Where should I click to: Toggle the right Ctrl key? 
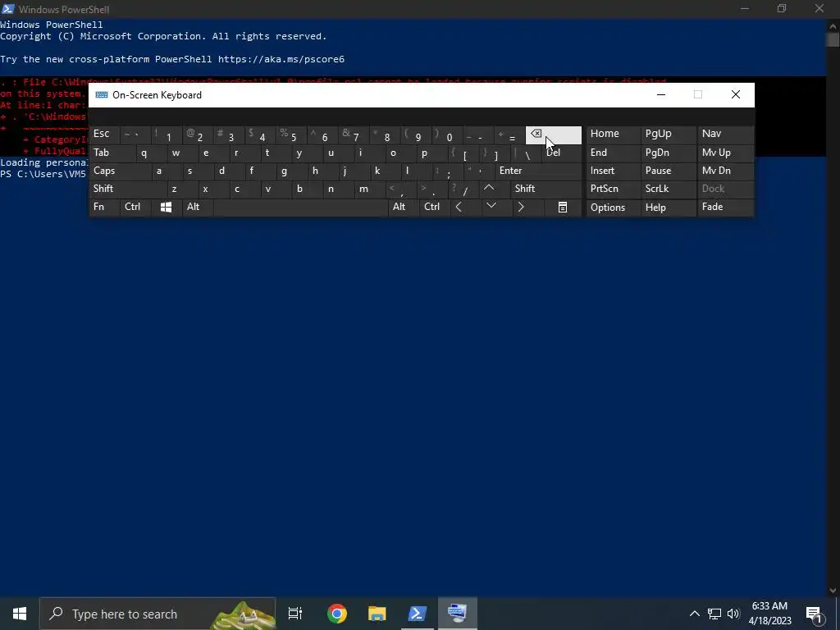click(435, 208)
